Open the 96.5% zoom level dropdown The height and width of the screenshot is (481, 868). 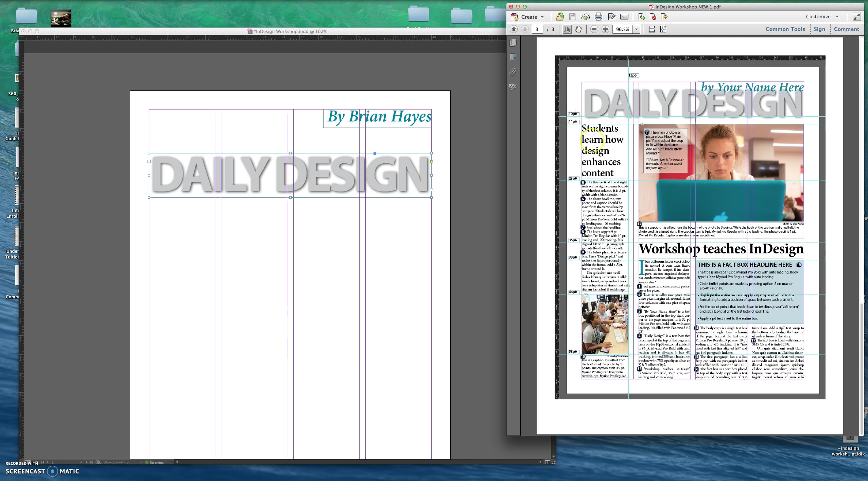[x=636, y=30]
